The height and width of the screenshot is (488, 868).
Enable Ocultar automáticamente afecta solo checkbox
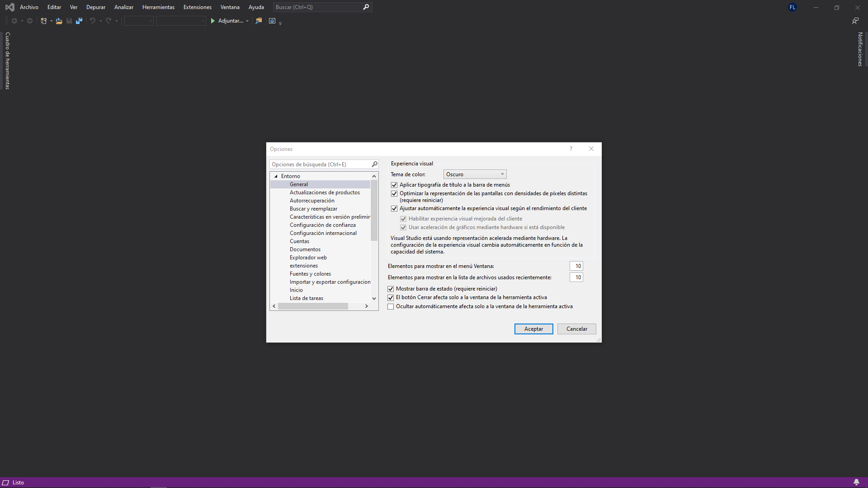[391, 306]
